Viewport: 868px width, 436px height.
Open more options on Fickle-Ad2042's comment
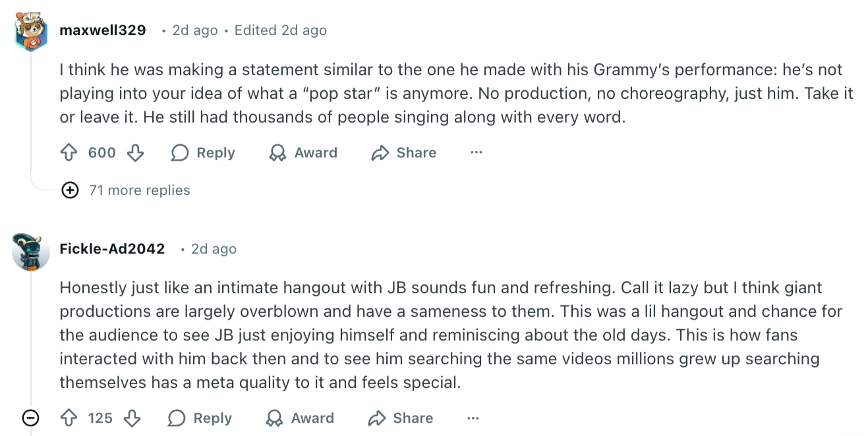pos(473,418)
